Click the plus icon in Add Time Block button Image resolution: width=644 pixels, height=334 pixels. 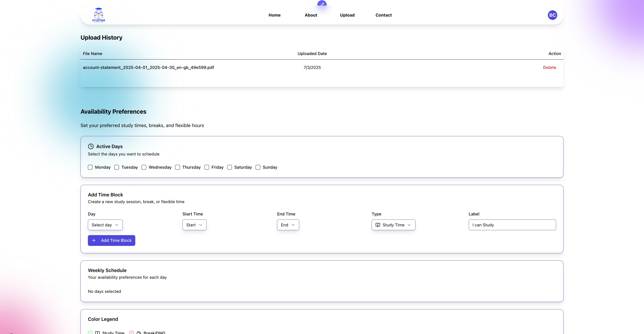[x=94, y=240]
